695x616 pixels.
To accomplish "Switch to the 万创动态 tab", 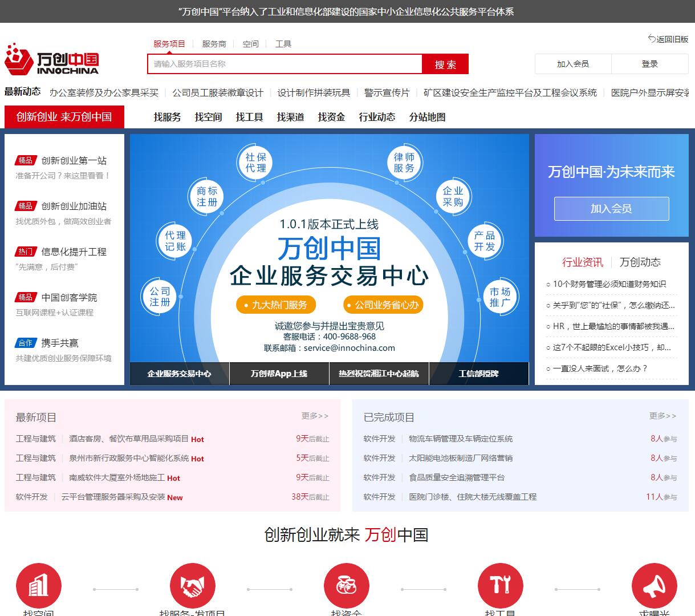I will 640,262.
